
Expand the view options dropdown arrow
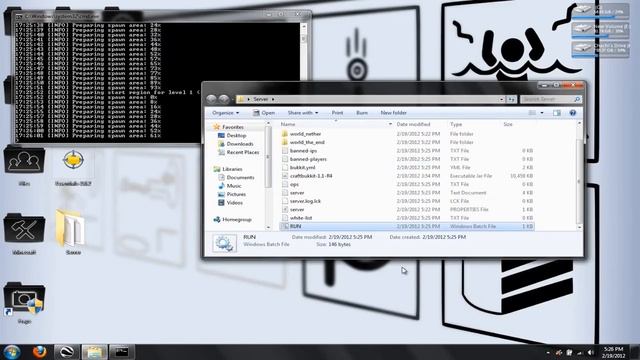point(542,113)
